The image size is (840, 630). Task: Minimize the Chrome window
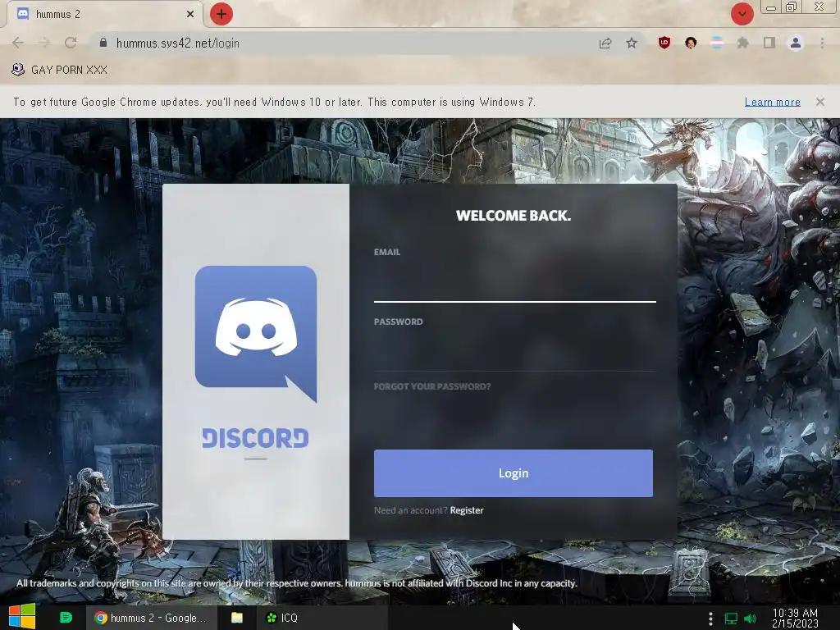(771, 7)
